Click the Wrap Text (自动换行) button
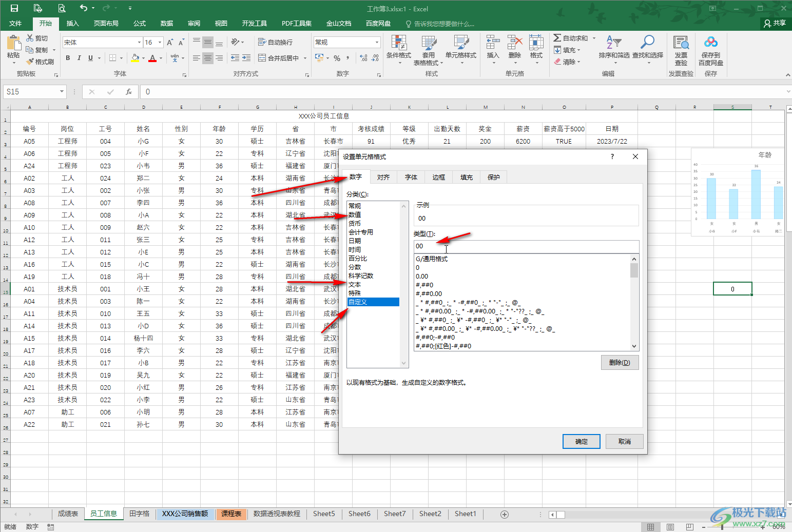Viewport: 792px width, 532px height. [275, 42]
